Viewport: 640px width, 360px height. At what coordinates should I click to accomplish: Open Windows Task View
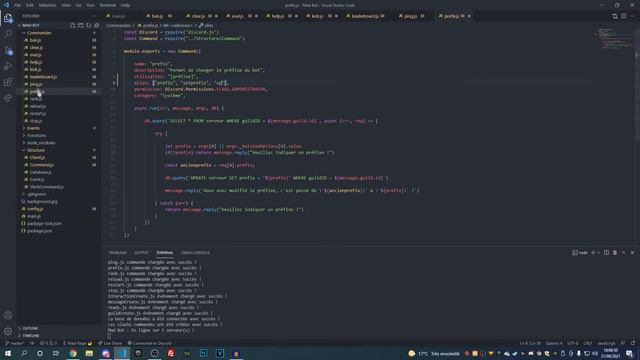point(56,353)
